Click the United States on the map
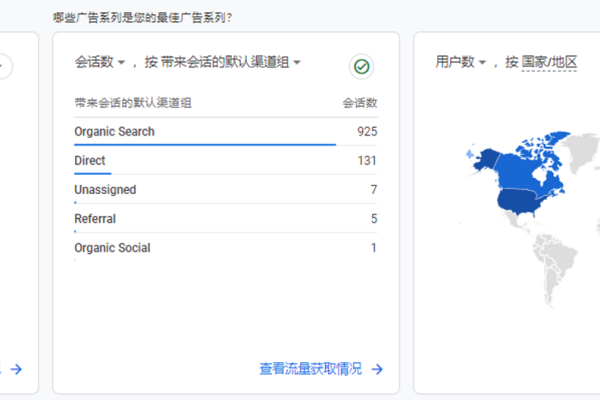Image resolution: width=600 pixels, height=400 pixels. click(x=520, y=201)
